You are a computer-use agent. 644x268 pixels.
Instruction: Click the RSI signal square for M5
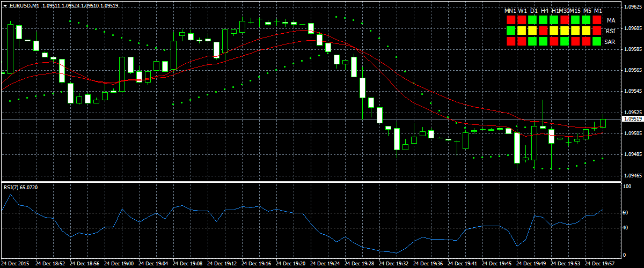586,31
